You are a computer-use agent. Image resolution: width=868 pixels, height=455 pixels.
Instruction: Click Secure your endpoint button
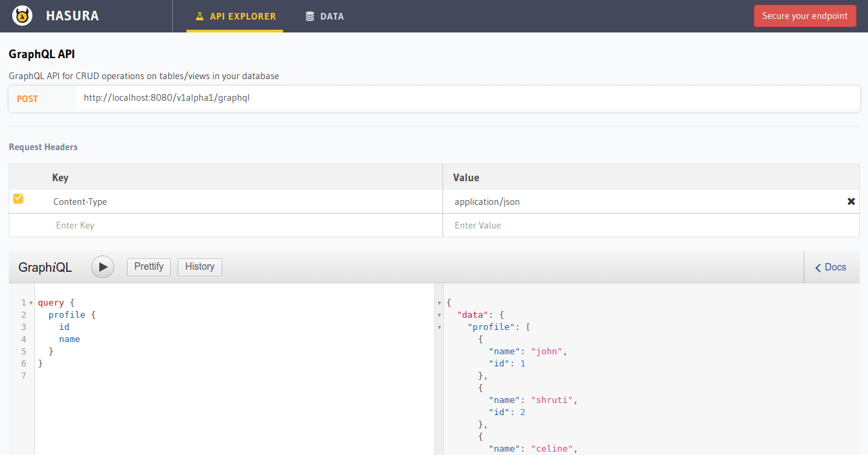[805, 16]
